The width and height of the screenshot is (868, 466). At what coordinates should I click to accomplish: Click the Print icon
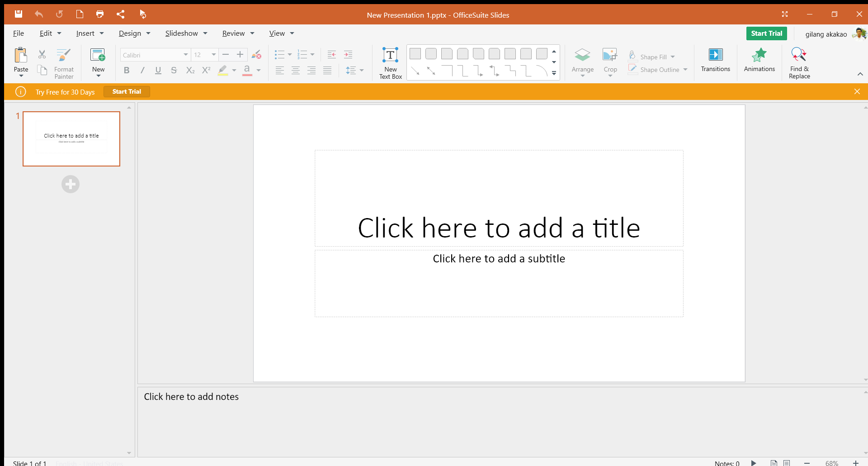pos(100,14)
